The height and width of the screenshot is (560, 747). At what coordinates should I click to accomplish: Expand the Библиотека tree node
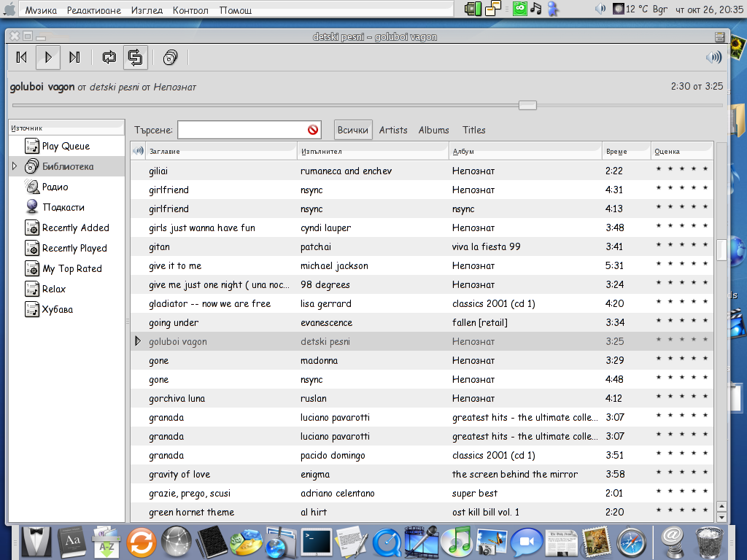point(15,166)
